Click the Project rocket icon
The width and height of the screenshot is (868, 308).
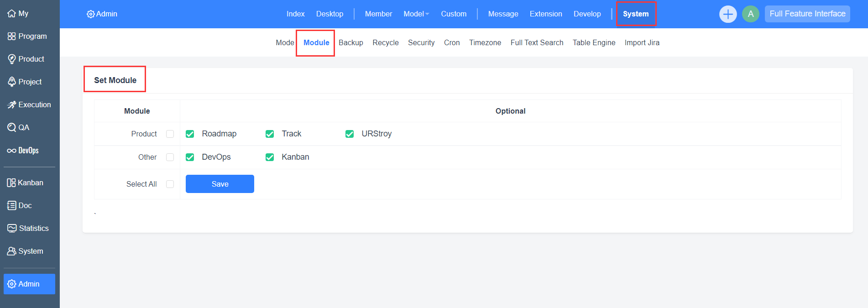coord(11,82)
